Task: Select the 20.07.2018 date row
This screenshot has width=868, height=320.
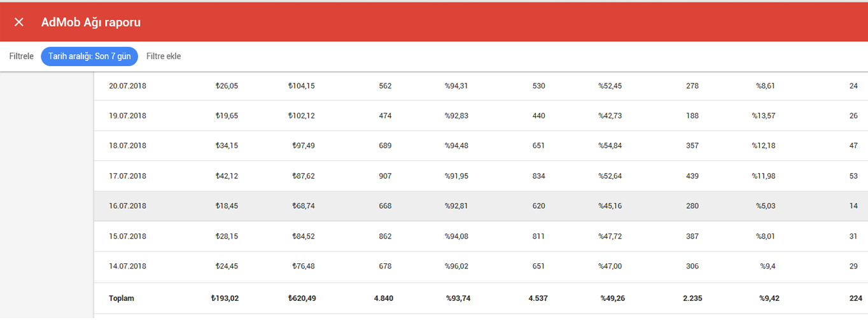Action: pyautogui.click(x=481, y=86)
